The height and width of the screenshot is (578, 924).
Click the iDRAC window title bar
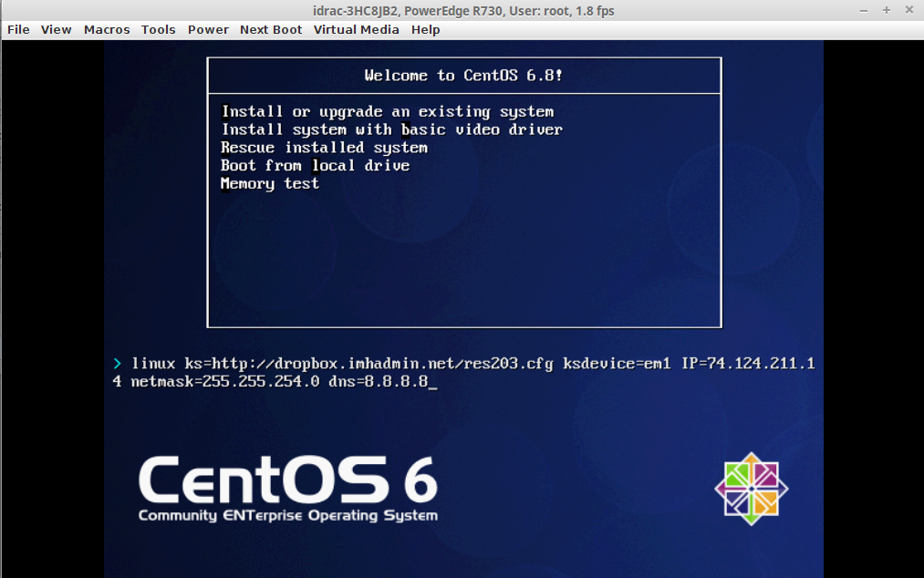[x=462, y=9]
